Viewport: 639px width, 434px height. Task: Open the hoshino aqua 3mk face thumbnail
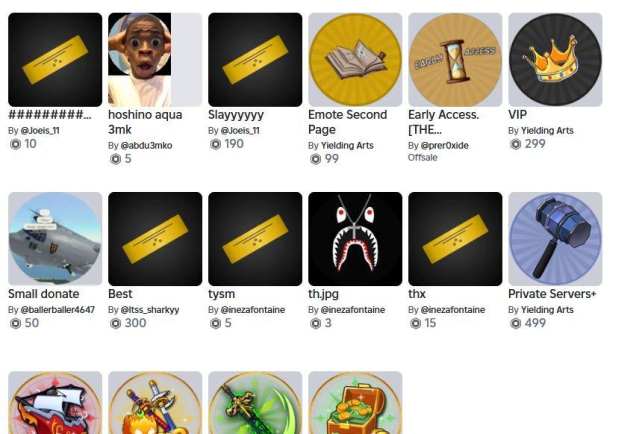[155, 59]
